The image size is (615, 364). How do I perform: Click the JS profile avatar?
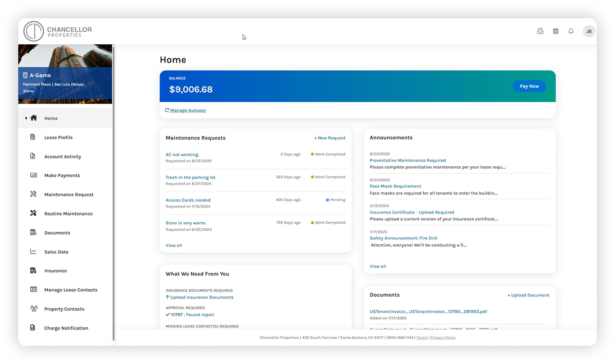(x=589, y=31)
